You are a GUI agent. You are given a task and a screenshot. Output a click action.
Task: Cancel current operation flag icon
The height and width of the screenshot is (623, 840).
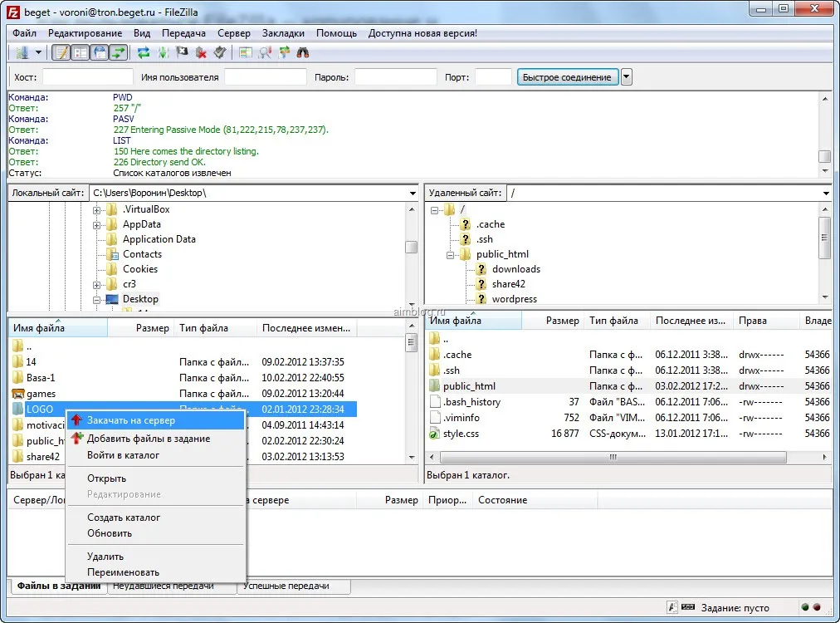[x=182, y=52]
